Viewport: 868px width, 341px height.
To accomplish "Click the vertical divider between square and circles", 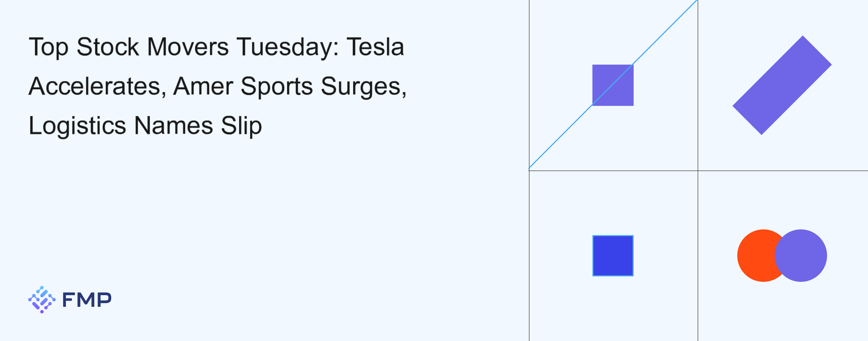I will 698,256.
